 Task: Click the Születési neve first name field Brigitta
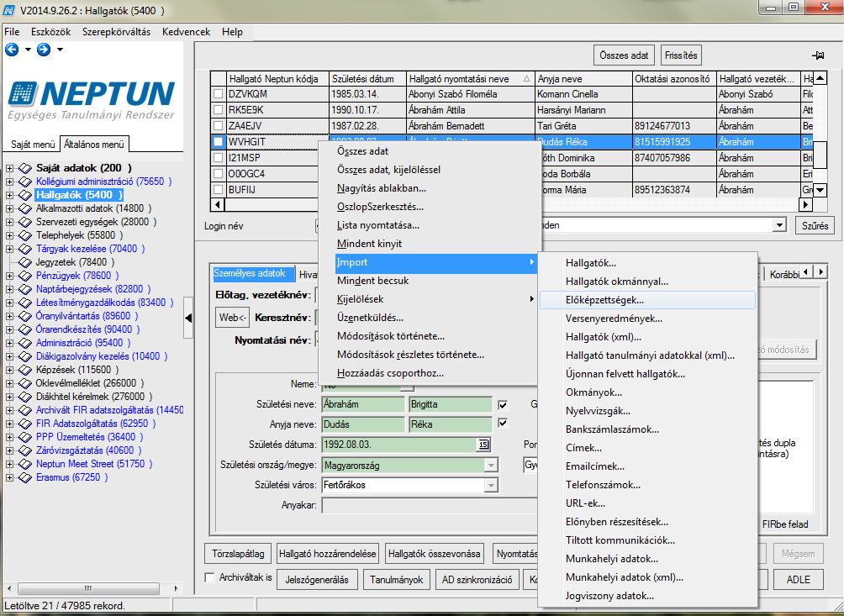[x=450, y=404]
